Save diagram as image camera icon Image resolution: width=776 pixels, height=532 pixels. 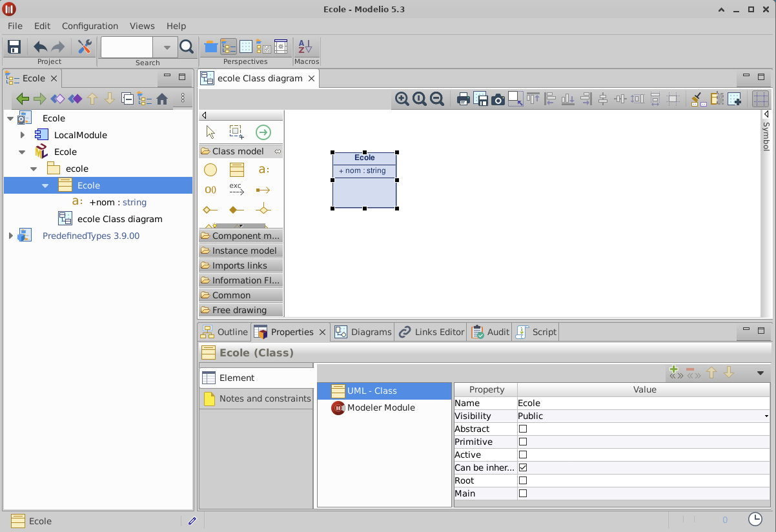(498, 99)
